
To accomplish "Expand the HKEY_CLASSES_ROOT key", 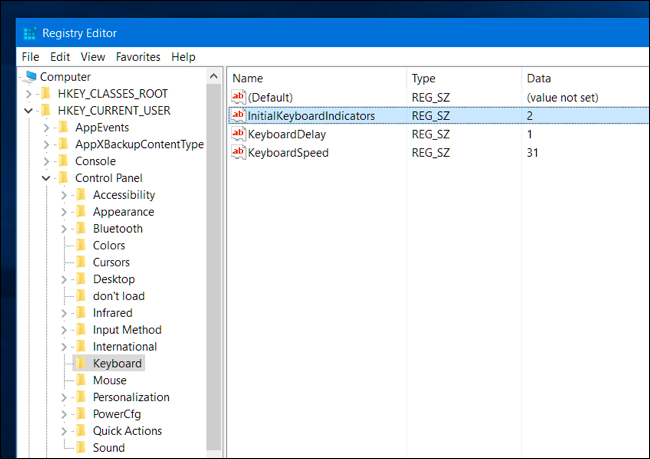I will click(x=28, y=93).
